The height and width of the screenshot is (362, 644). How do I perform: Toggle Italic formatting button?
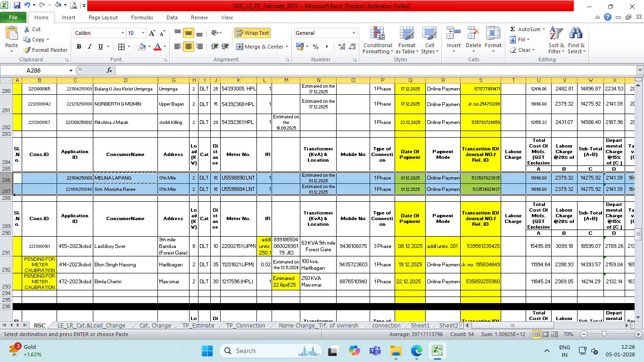90,47
